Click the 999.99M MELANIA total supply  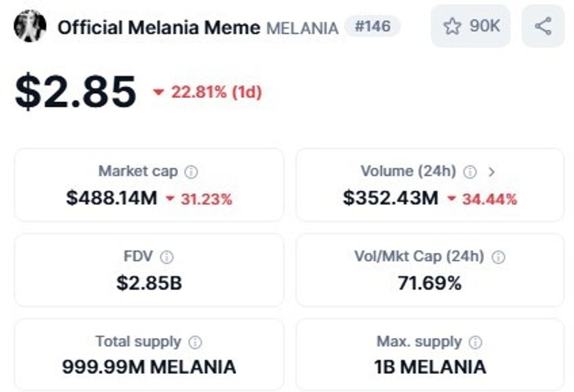[x=149, y=367]
